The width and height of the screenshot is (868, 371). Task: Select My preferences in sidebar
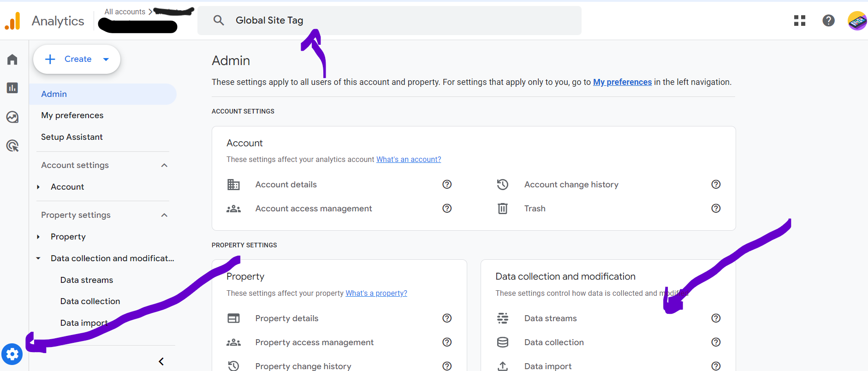tap(72, 115)
